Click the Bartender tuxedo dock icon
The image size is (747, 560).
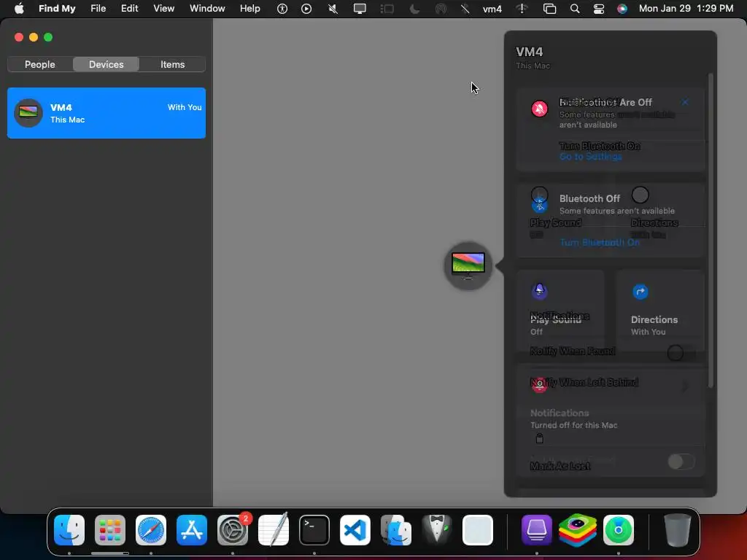[437, 530]
